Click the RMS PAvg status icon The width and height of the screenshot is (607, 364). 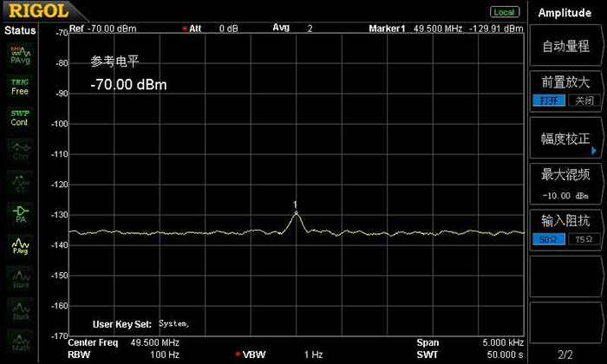(x=20, y=55)
